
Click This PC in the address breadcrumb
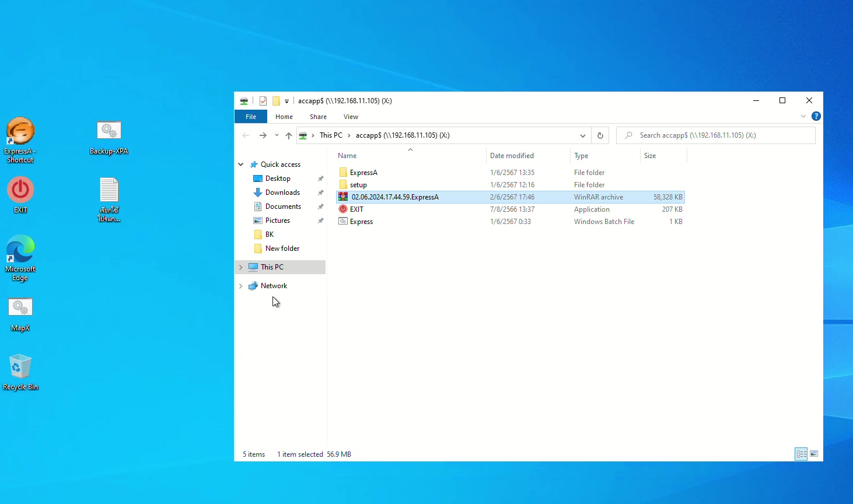click(331, 135)
